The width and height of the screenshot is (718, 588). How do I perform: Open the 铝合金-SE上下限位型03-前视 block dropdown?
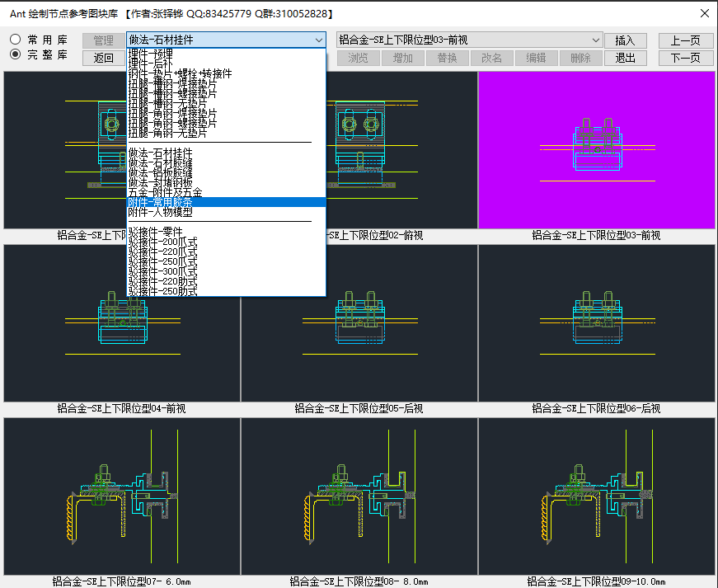click(x=595, y=40)
